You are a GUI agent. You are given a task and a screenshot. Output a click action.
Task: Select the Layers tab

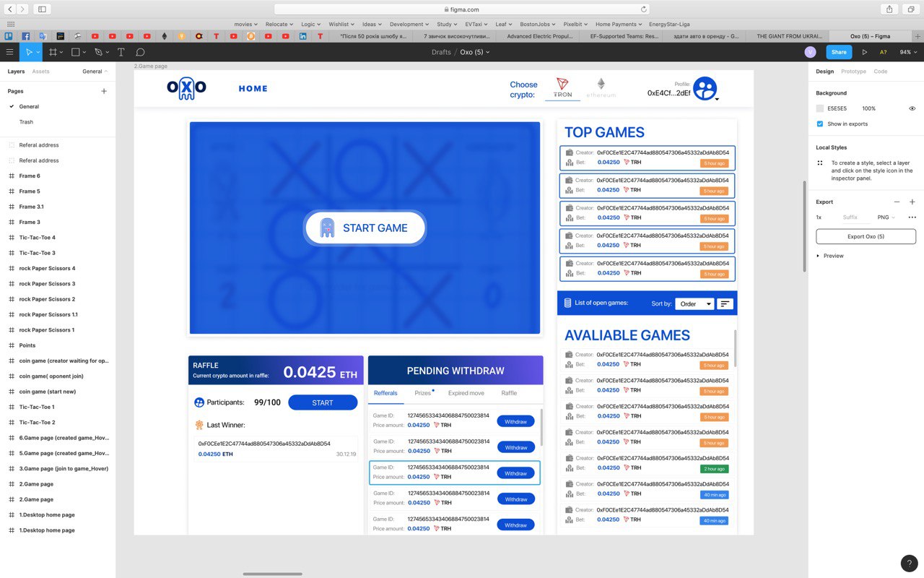click(16, 72)
